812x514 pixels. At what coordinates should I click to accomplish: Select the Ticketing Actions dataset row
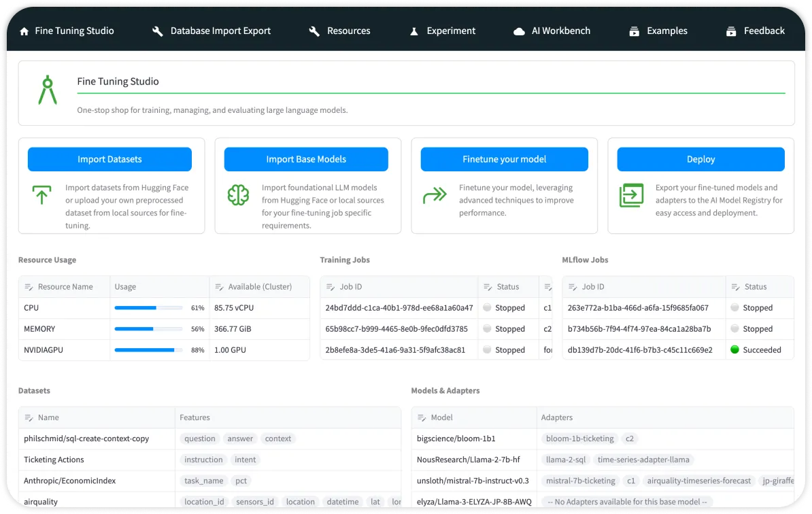pyautogui.click(x=54, y=460)
